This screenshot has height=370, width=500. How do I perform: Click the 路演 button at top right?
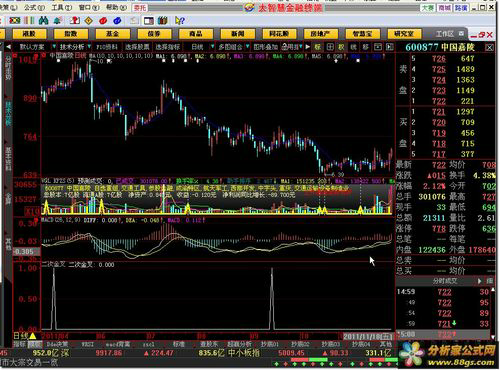pos(461,7)
